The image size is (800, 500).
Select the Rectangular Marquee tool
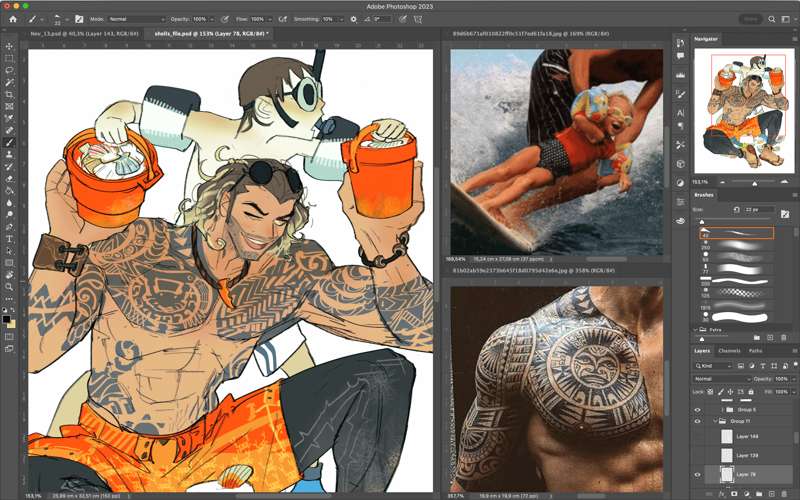click(9, 58)
